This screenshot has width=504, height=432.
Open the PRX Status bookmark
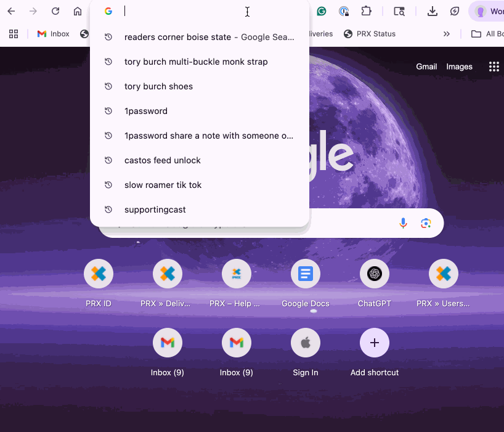point(370,34)
